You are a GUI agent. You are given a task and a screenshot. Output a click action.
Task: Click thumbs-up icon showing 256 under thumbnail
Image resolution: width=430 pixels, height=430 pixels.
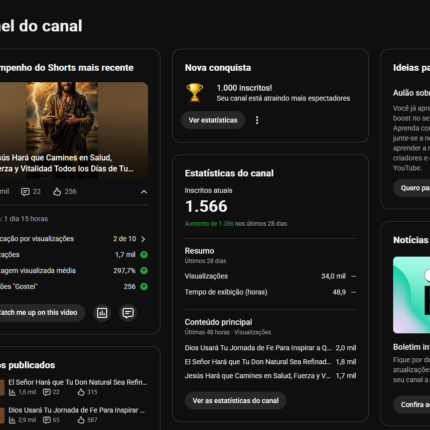point(57,192)
